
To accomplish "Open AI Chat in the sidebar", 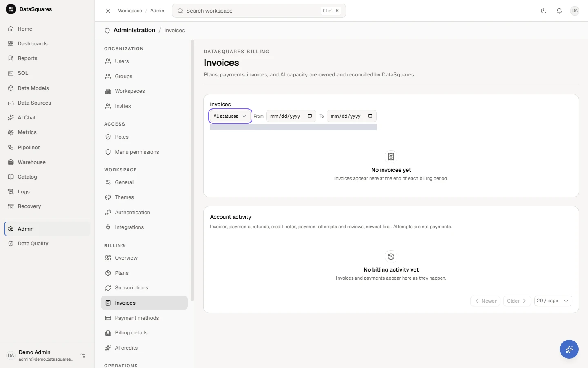I will point(47,118).
